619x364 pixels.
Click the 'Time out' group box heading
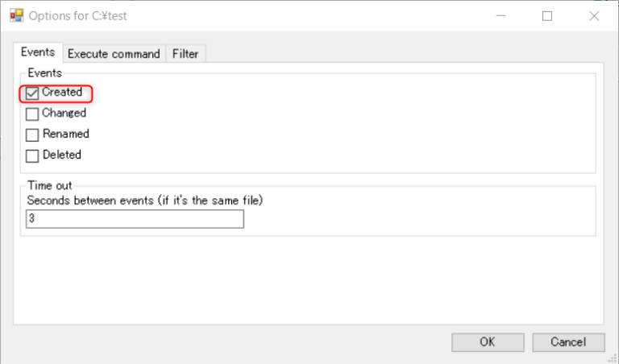point(50,185)
